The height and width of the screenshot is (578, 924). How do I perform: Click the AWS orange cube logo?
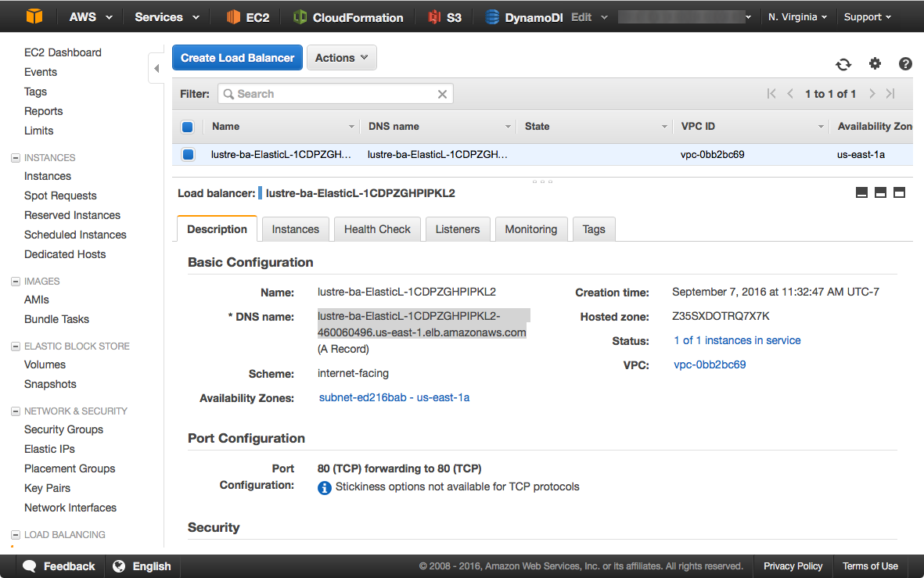point(34,16)
